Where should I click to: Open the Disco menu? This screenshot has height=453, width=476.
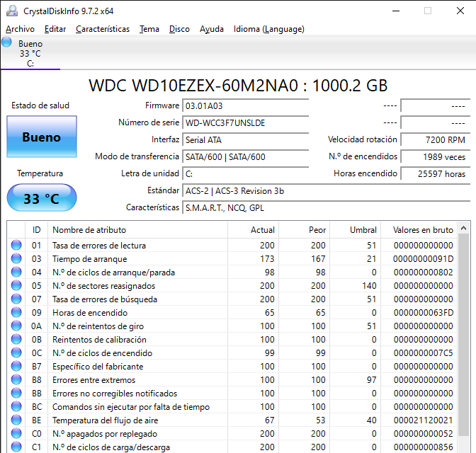coord(179,29)
